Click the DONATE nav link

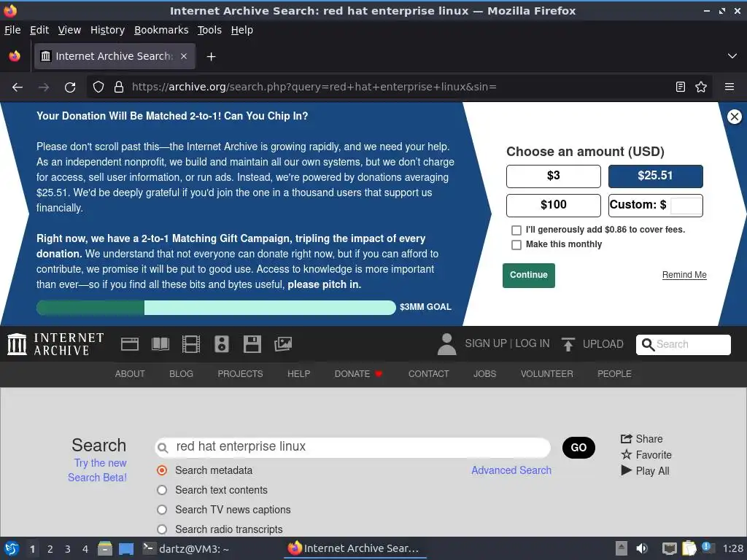pyautogui.click(x=358, y=374)
